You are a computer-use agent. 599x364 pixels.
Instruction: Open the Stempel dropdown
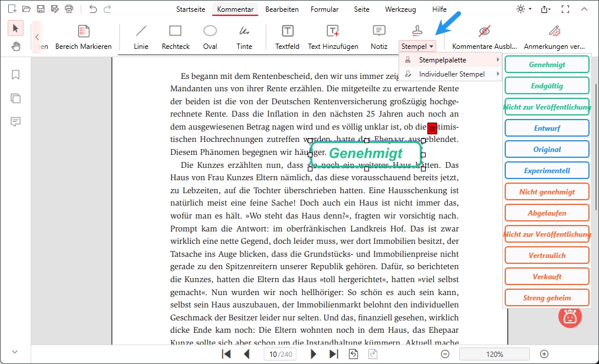pos(417,46)
